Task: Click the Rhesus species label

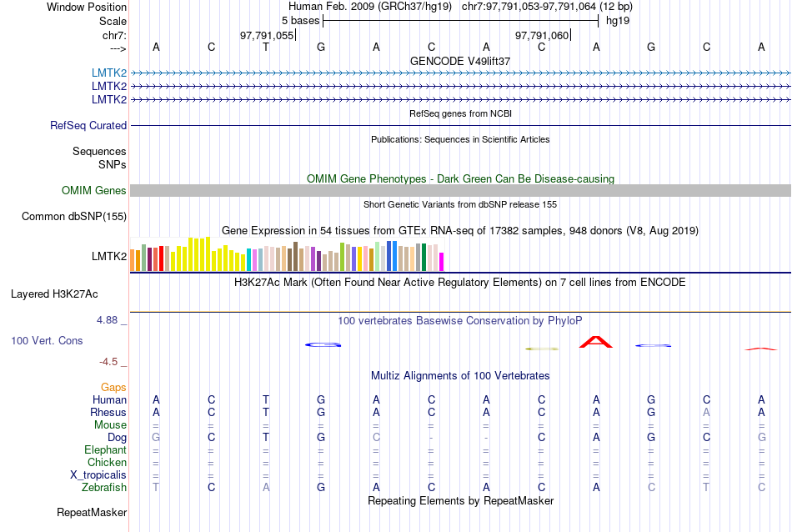Action: [x=108, y=412]
